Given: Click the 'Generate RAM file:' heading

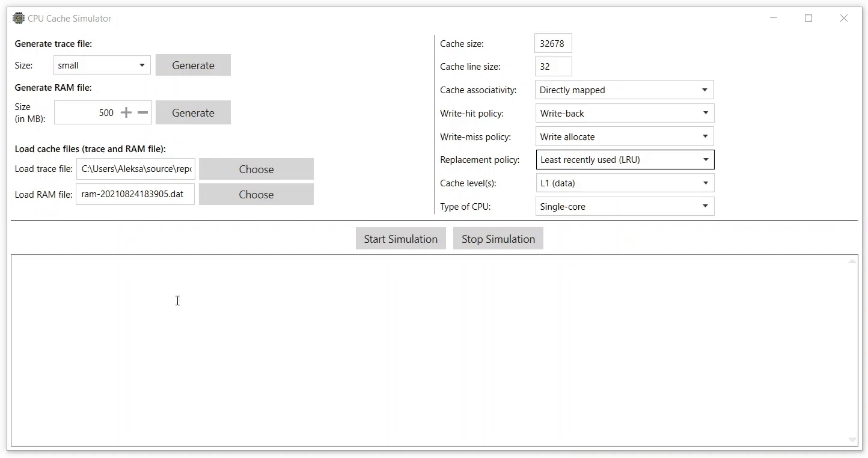Looking at the screenshot, I should pyautogui.click(x=53, y=87).
